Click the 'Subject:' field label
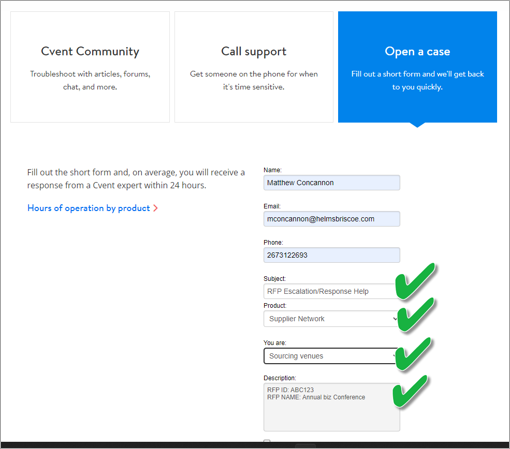The image size is (510, 449). 275,279
